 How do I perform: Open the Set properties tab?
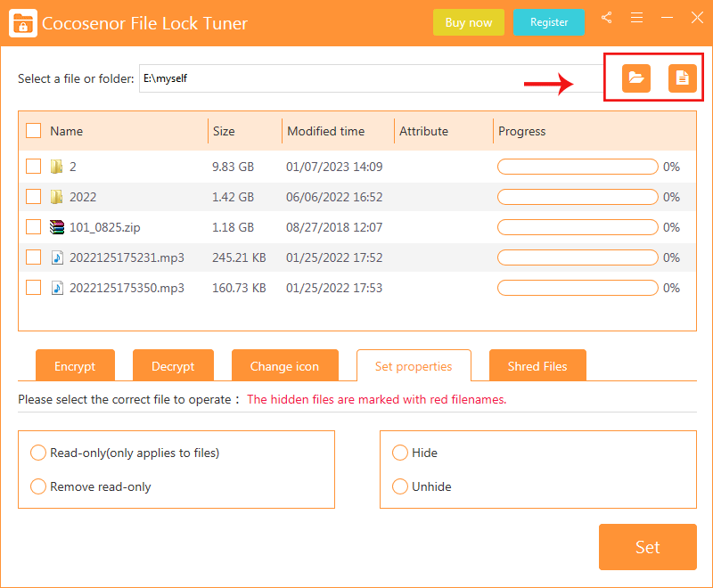(414, 365)
